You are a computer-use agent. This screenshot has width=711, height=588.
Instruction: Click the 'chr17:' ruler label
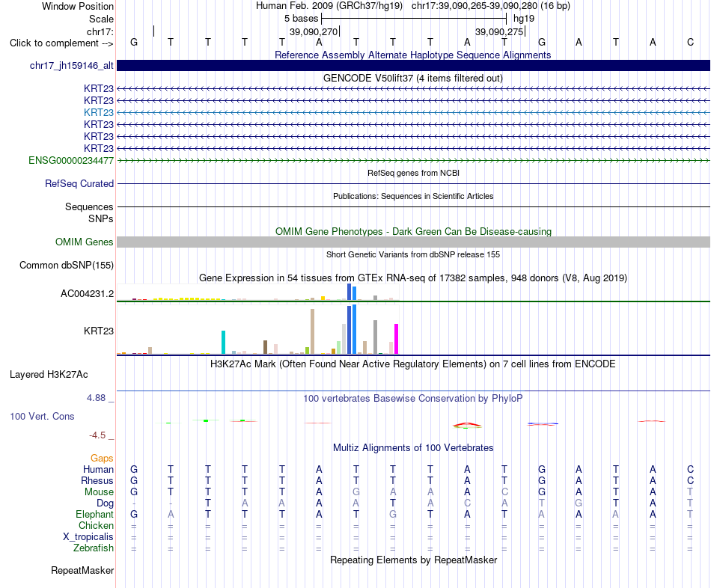(x=100, y=31)
